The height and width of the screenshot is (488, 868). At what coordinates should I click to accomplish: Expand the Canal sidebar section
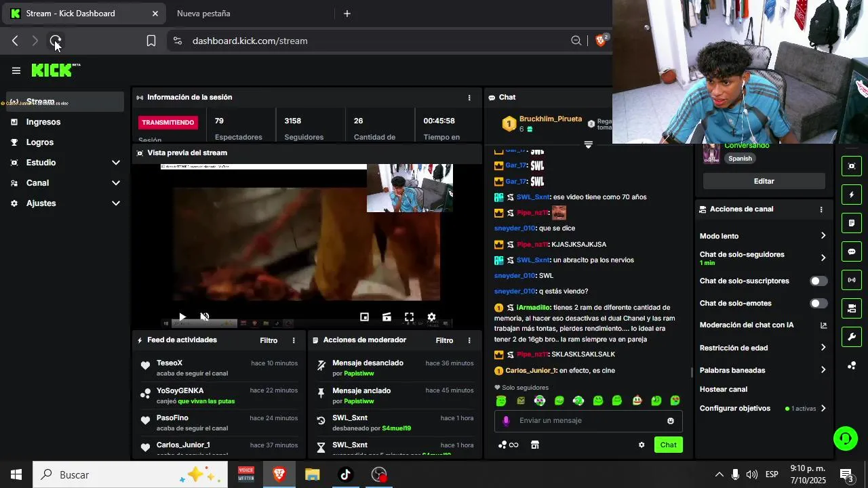[66, 183]
